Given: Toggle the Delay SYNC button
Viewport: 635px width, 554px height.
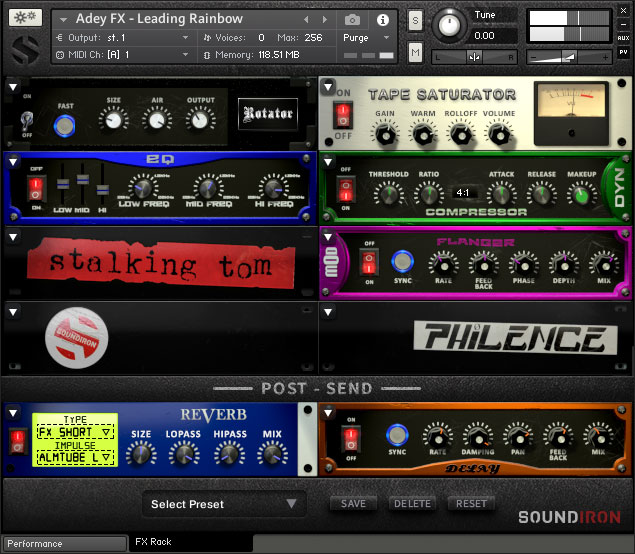Looking at the screenshot, I should (x=397, y=435).
